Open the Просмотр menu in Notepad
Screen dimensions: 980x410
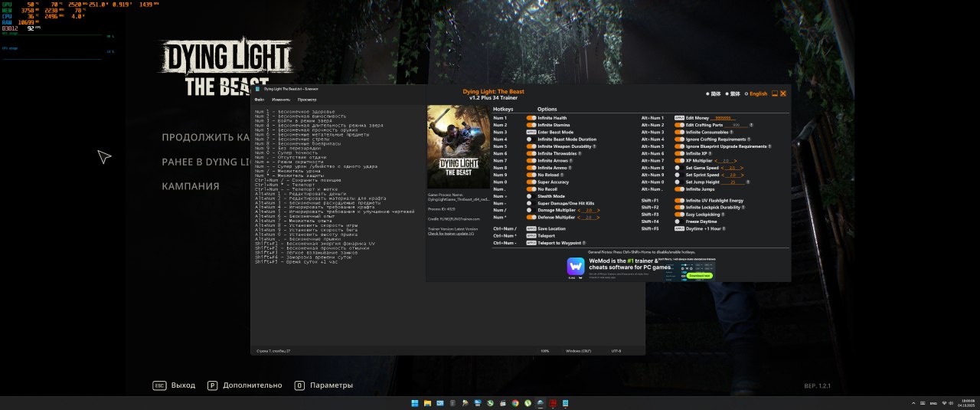(x=307, y=100)
